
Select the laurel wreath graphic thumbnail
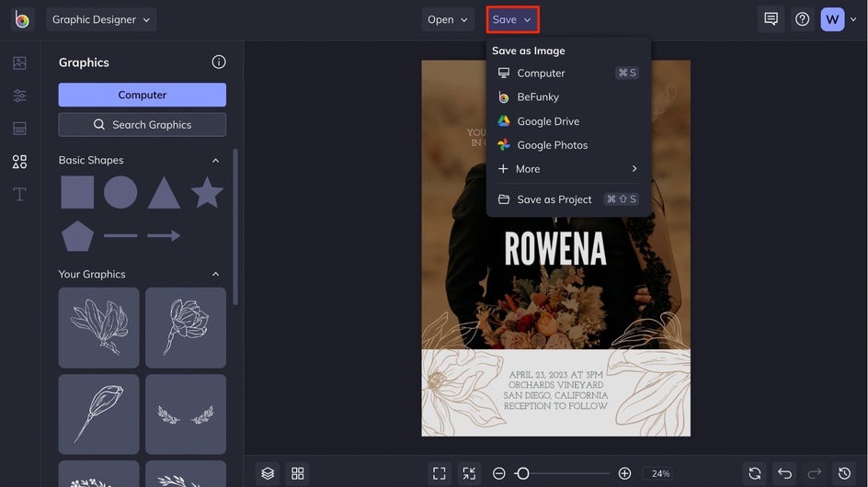click(x=186, y=413)
